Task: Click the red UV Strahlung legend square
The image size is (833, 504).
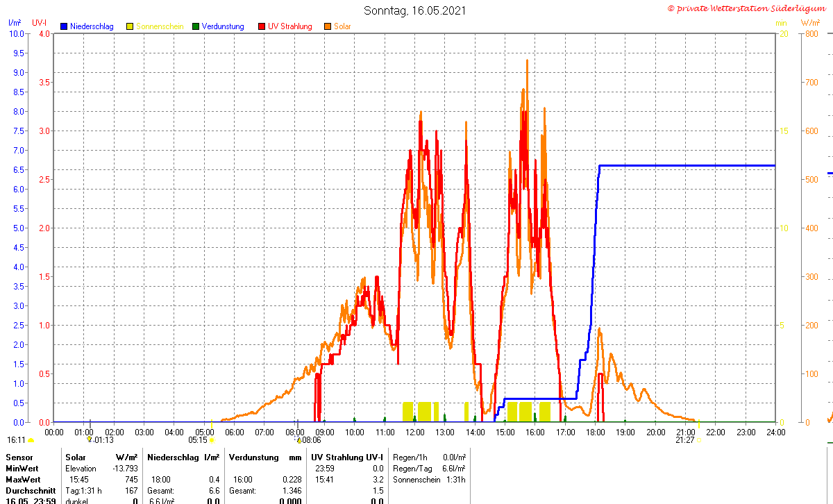Action: 262,26
